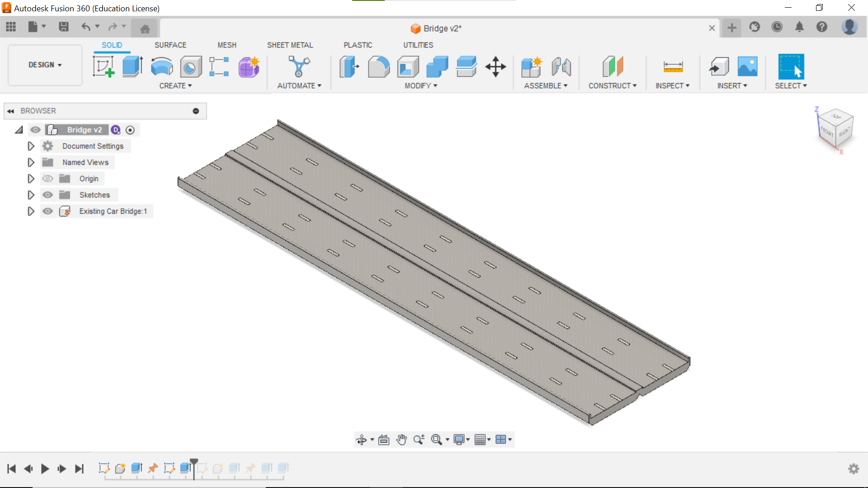Select the Pan hand tool

coord(401,440)
